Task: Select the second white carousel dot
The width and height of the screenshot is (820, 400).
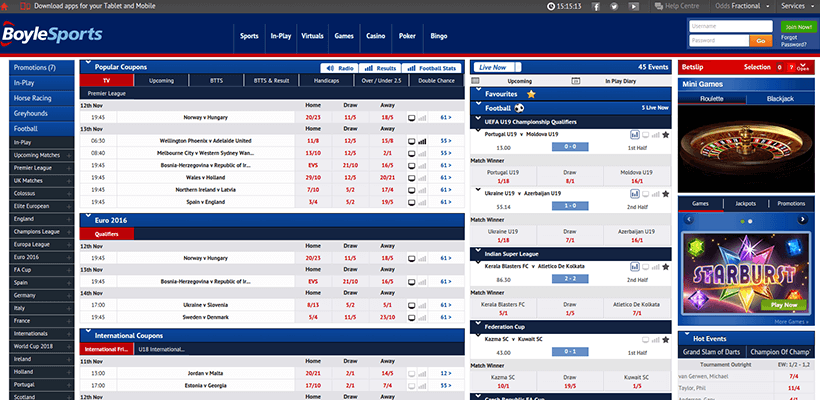Action: point(750,222)
